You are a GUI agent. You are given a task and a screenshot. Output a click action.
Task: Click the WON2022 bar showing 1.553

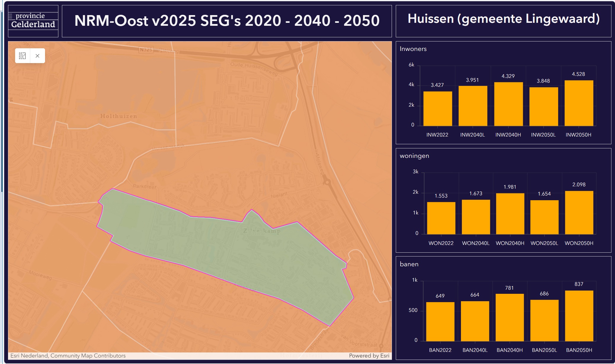(441, 218)
